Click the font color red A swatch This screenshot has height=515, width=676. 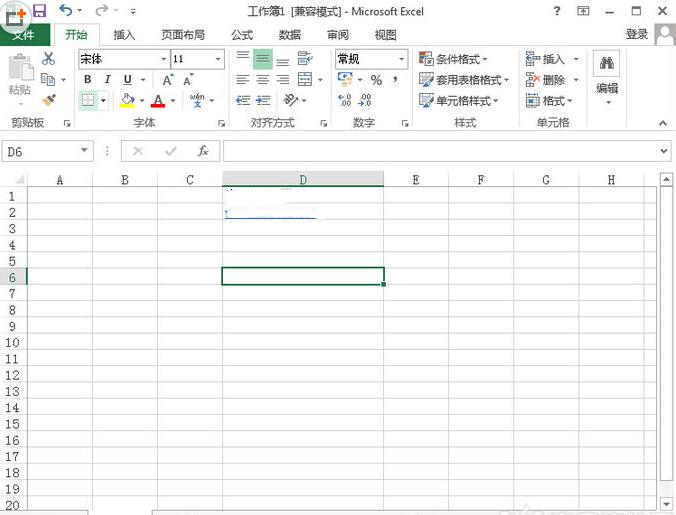(157, 101)
